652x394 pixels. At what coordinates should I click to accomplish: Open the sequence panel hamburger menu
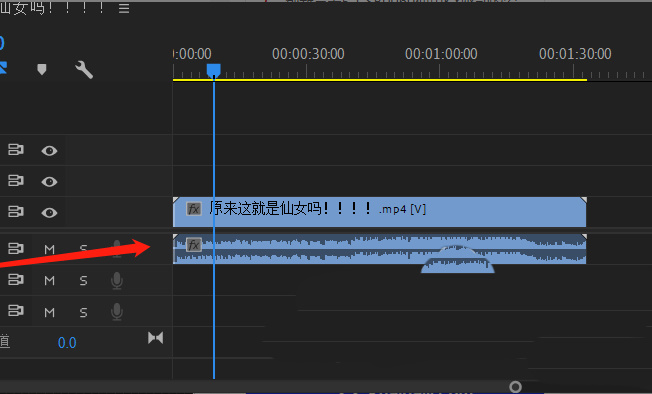(124, 8)
